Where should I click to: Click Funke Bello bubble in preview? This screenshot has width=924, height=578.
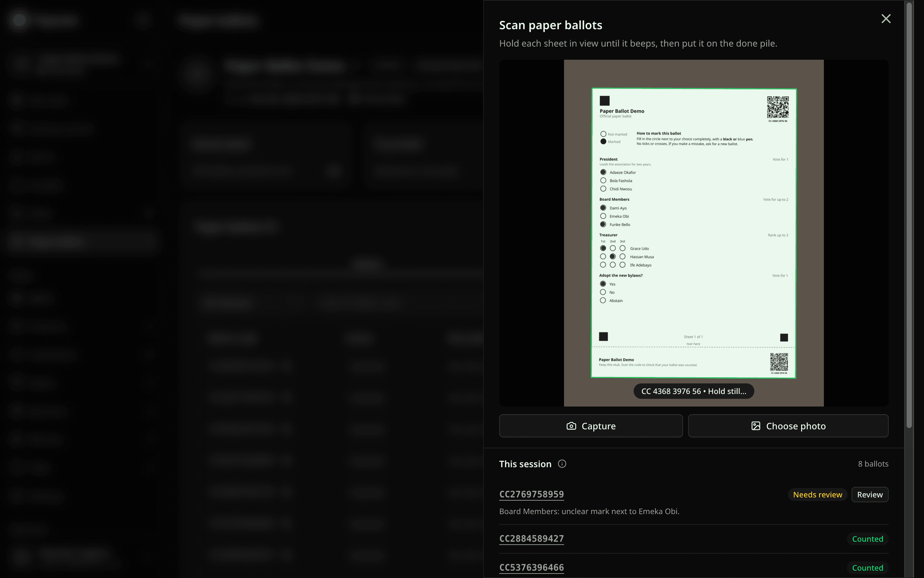pyautogui.click(x=603, y=224)
